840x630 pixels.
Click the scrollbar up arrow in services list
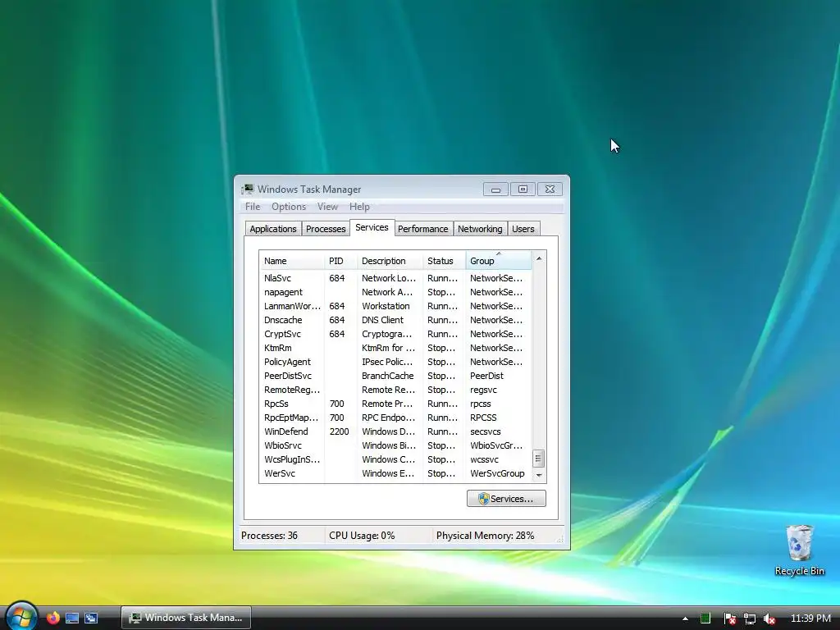pyautogui.click(x=539, y=258)
